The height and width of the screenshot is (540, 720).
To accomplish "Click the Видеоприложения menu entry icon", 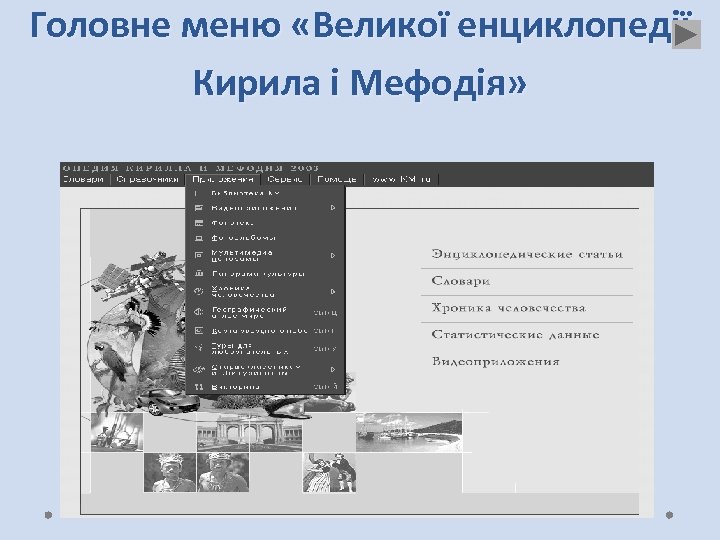I will (199, 208).
